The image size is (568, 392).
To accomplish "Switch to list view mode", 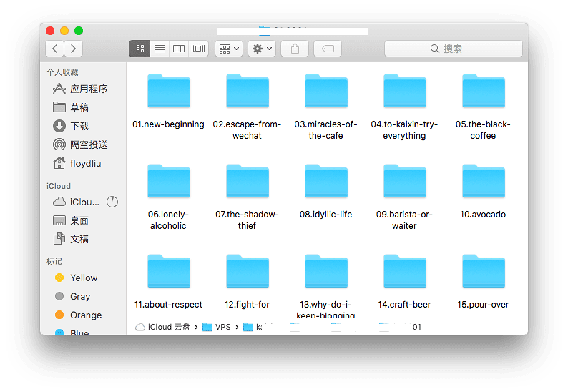I will [x=159, y=49].
